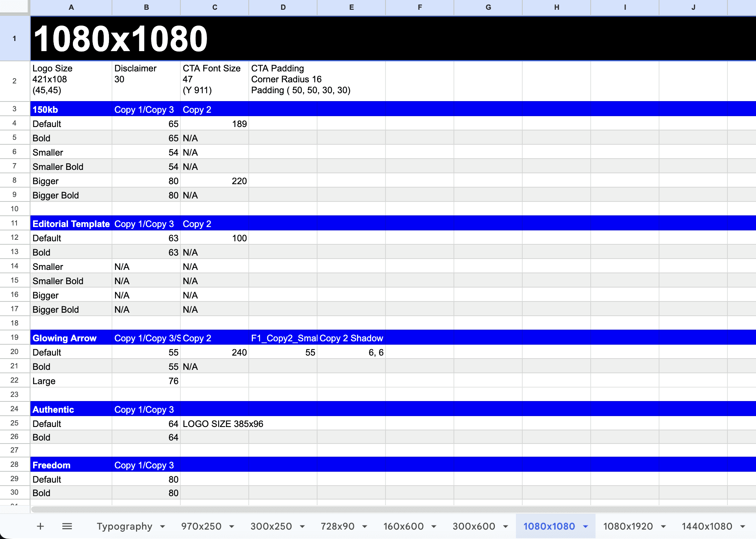The width and height of the screenshot is (756, 539).
Task: Open the Typography tab dropdown arrow
Action: (x=163, y=527)
